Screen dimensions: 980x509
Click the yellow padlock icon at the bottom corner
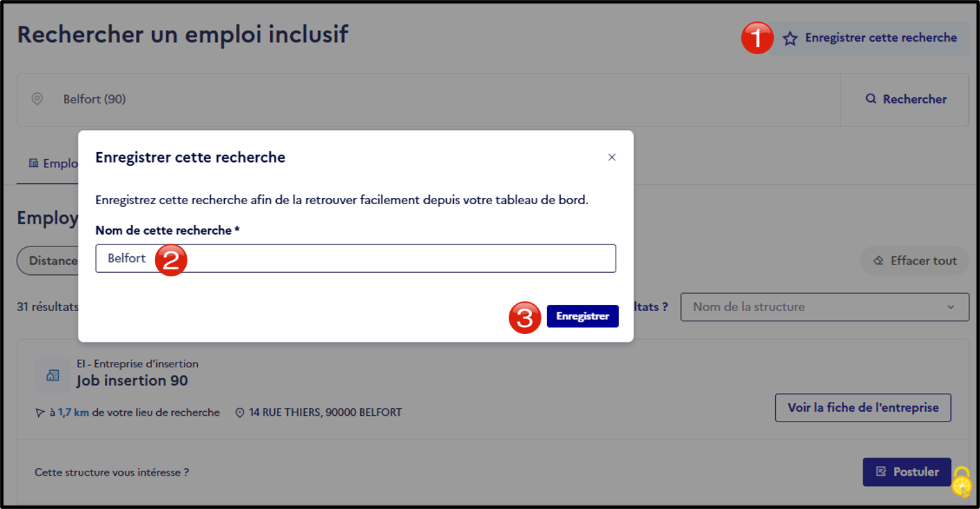[961, 482]
